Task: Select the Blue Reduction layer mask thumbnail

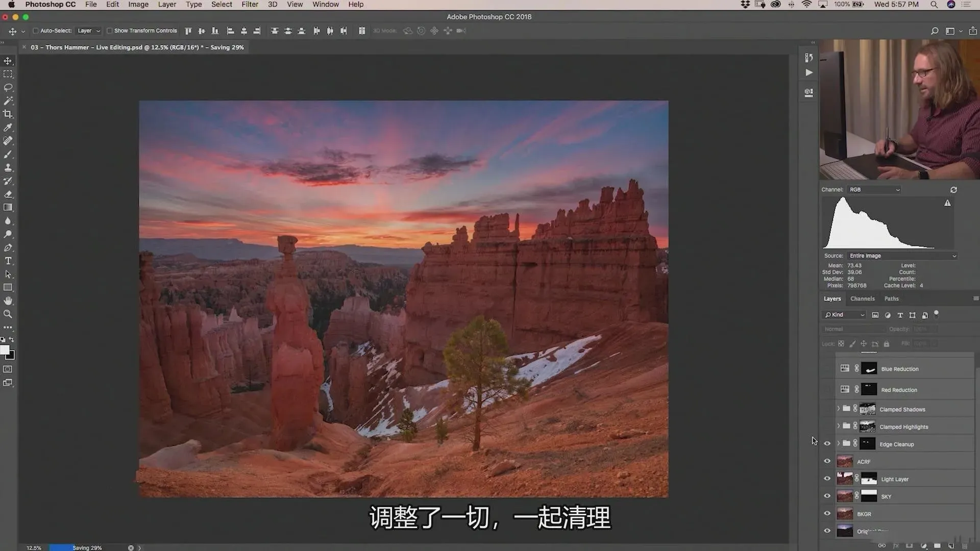Action: (869, 369)
